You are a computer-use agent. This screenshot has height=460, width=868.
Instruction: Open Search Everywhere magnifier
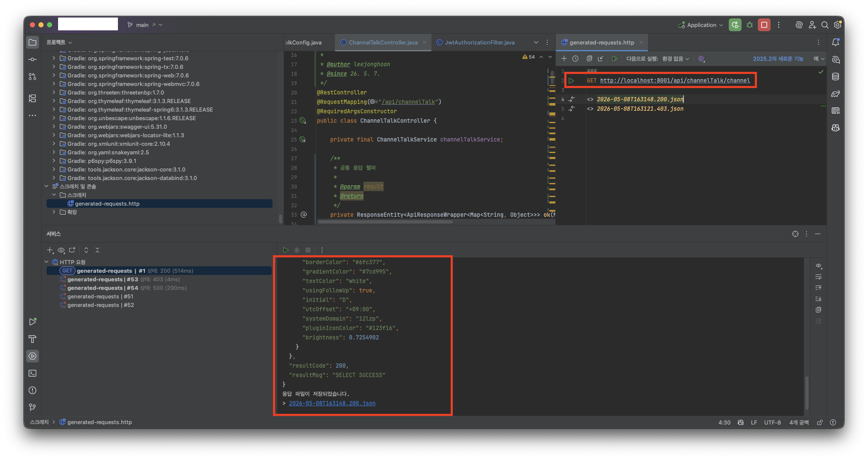pyautogui.click(x=825, y=25)
